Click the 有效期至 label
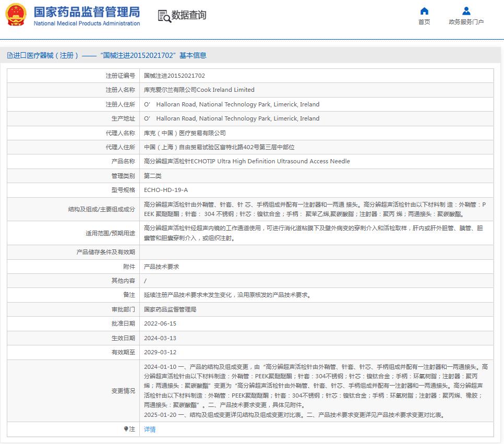This screenshot has height=444, width=504. 123,352
